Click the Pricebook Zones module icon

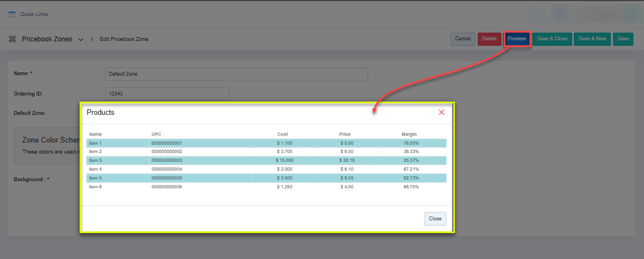(12, 39)
